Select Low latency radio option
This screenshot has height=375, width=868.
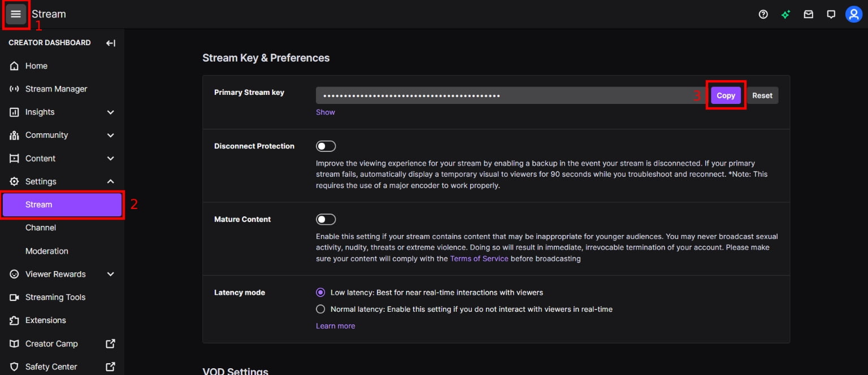click(x=320, y=293)
